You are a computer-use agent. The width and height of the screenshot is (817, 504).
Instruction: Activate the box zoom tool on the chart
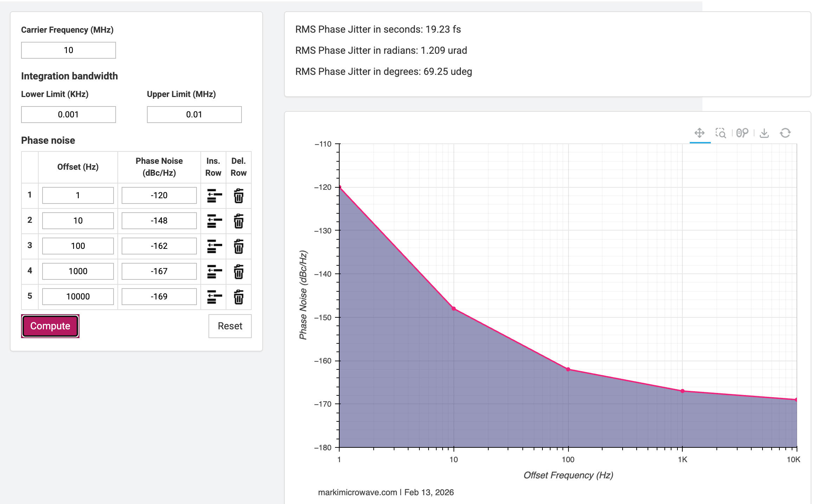(x=721, y=133)
